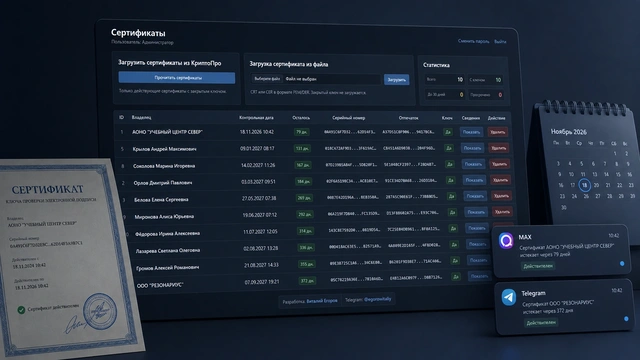
Task: Click the 372 дн. remaining-days badge
Action: click(x=308, y=281)
